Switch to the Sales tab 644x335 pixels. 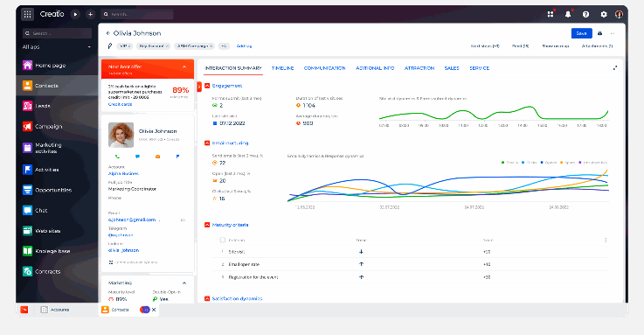tap(452, 68)
